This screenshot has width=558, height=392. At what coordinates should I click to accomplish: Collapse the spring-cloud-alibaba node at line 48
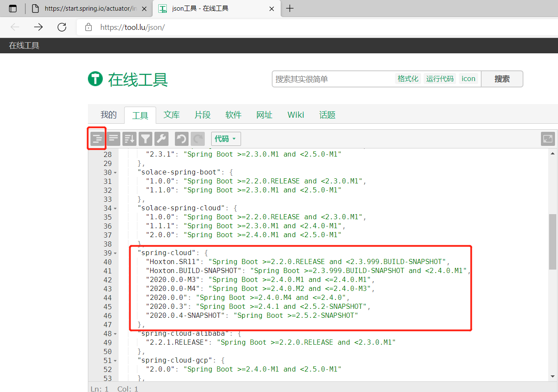tap(115, 334)
